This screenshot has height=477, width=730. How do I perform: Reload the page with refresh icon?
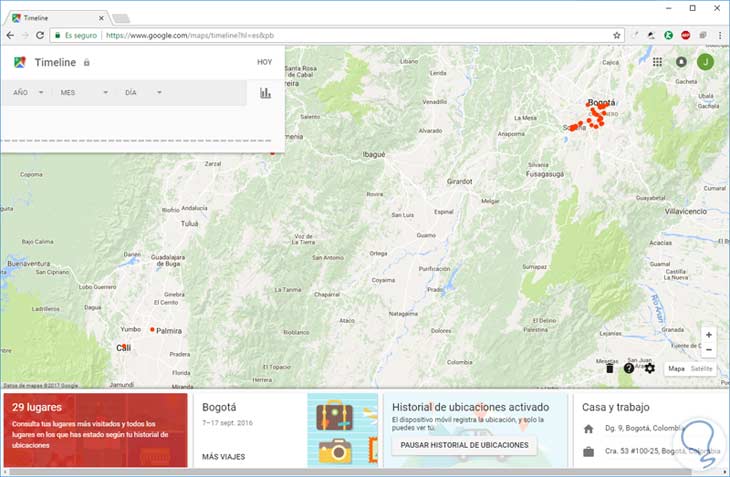click(x=40, y=35)
